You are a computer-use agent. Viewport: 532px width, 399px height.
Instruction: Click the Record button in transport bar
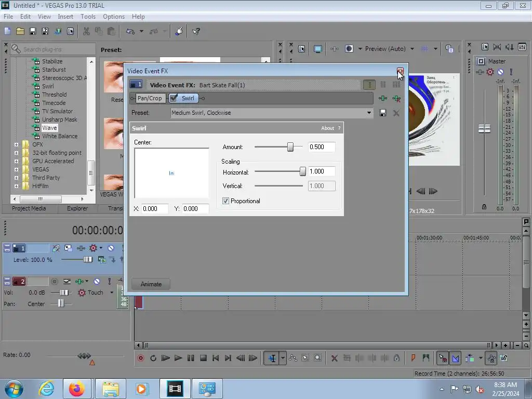click(141, 358)
